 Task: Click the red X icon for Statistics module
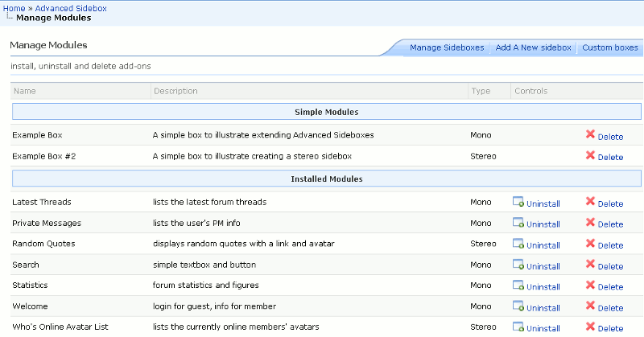tap(590, 286)
